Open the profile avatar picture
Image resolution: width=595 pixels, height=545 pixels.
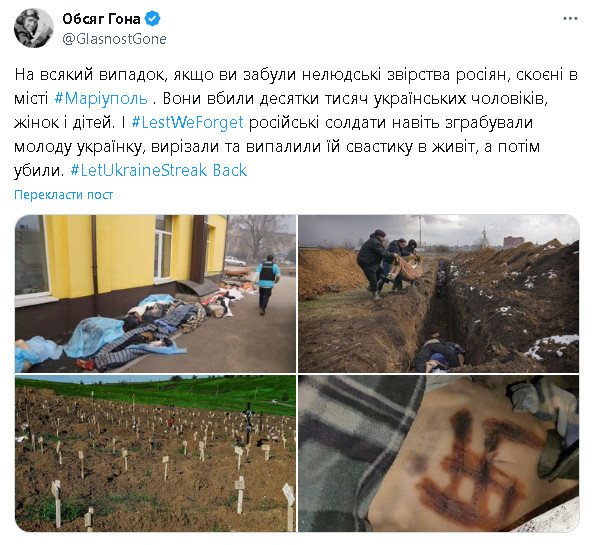33,28
